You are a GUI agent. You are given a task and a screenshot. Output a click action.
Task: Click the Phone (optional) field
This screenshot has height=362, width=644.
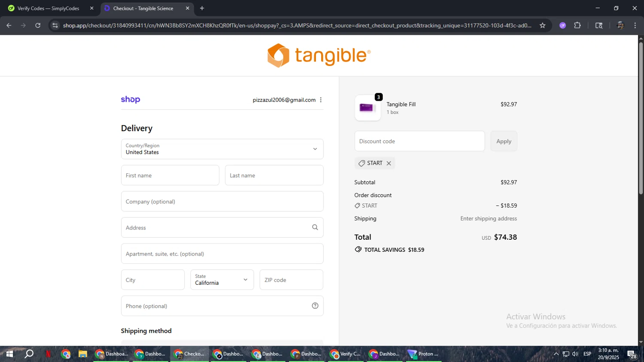point(222,306)
